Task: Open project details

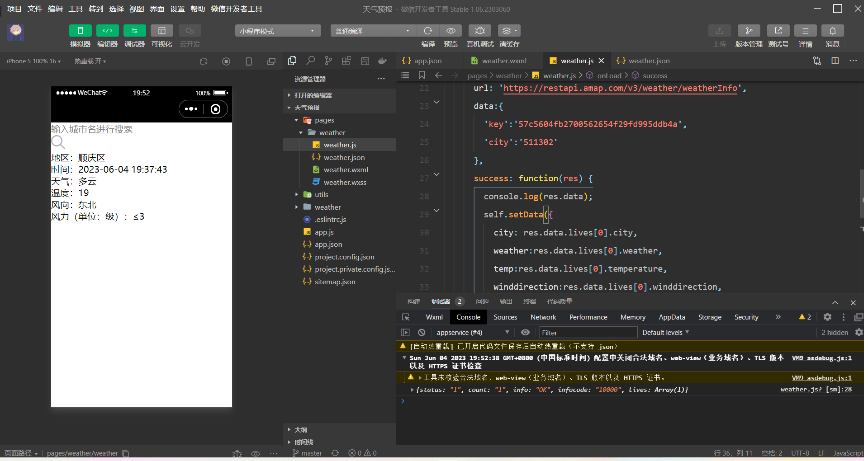Action: coord(806,31)
